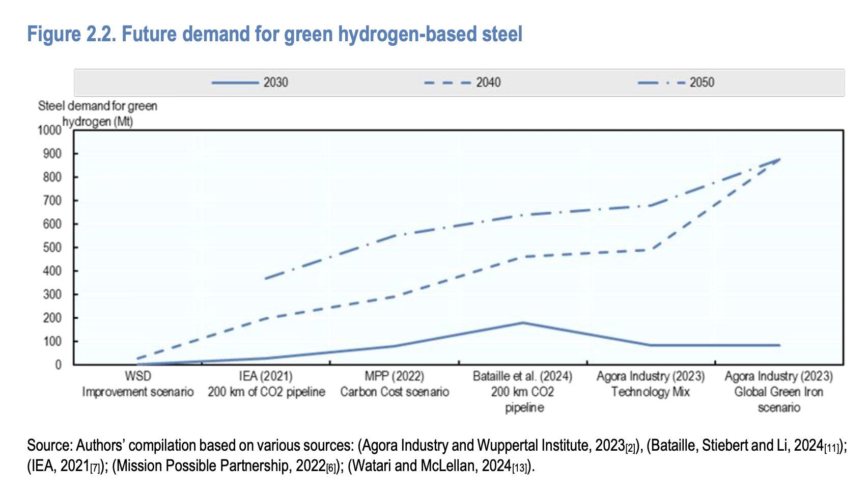Click the Steel demand axis title
This screenshot has height=495, width=868.
point(98,114)
